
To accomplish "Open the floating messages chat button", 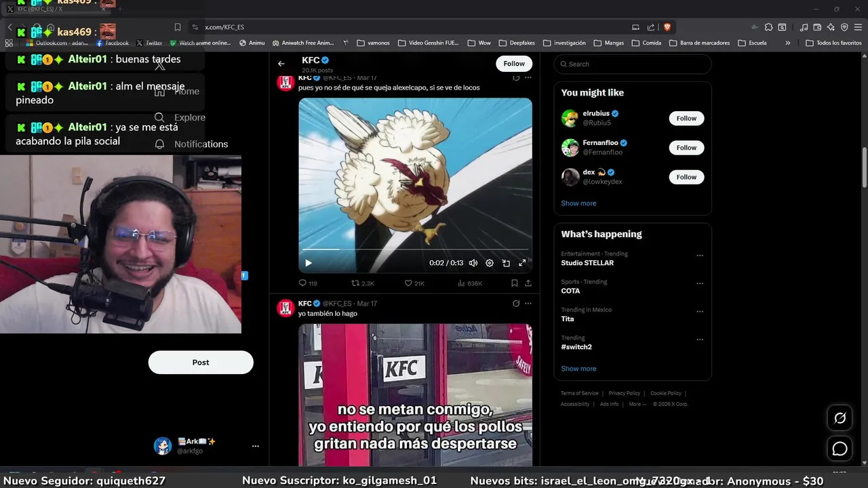I will (x=840, y=449).
